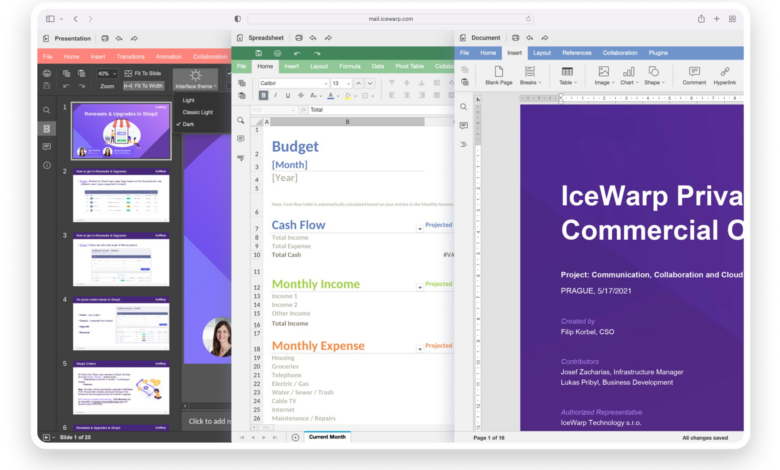
Task: Add new sheet with plus icon
Action: [x=295, y=437]
